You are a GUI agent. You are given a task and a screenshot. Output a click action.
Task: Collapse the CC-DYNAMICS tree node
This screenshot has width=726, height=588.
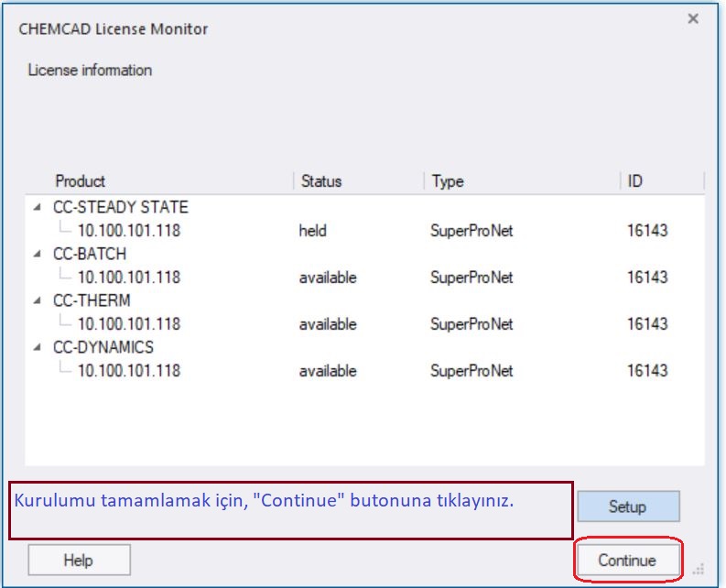tap(38, 347)
